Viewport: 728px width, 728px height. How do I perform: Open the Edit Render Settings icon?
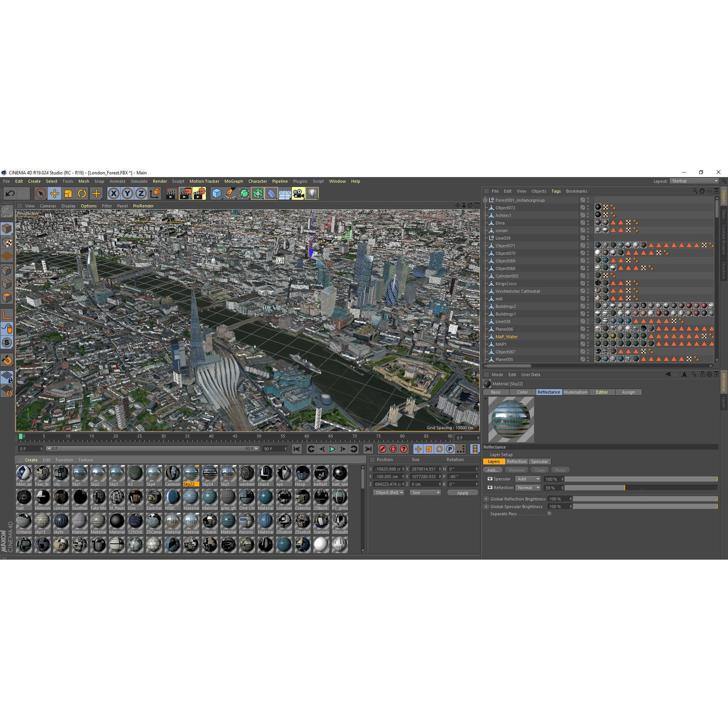click(x=199, y=193)
